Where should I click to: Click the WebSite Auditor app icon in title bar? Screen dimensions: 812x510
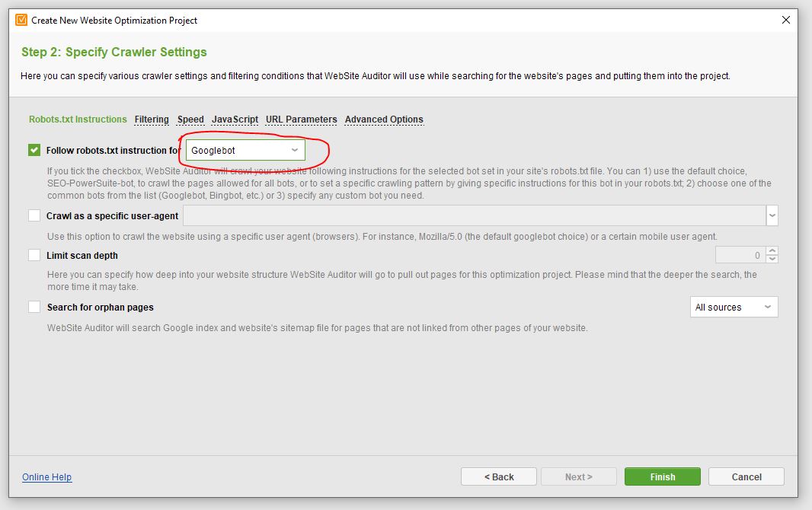point(21,21)
